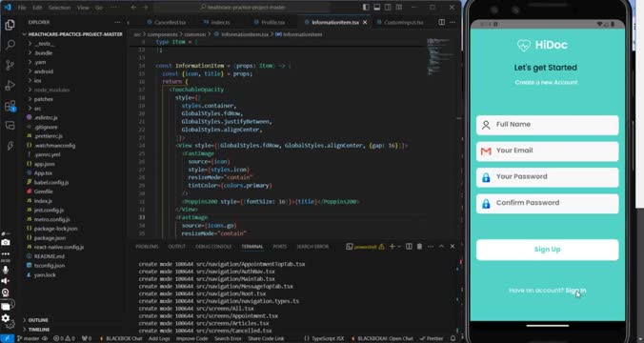Open the Run and Debug view
The height and width of the screenshot is (343, 644).
pos(10,85)
